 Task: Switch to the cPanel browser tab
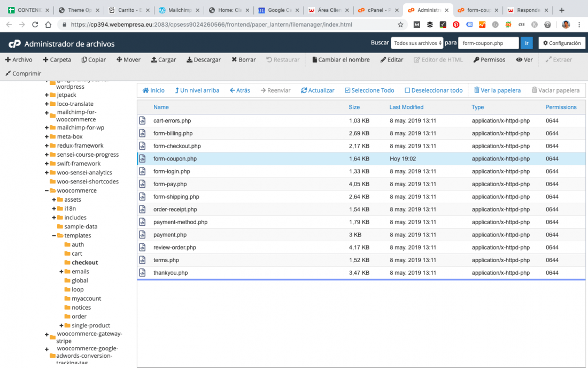(378, 10)
